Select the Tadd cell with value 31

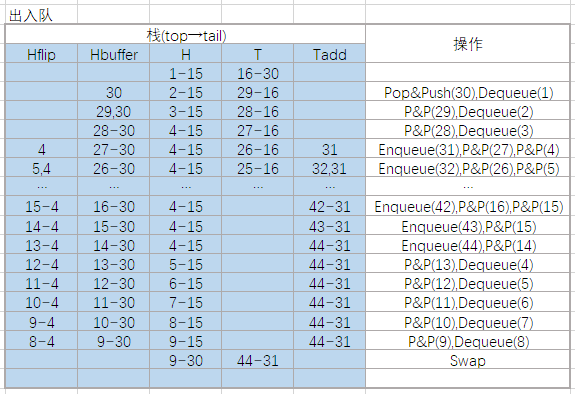330,149
